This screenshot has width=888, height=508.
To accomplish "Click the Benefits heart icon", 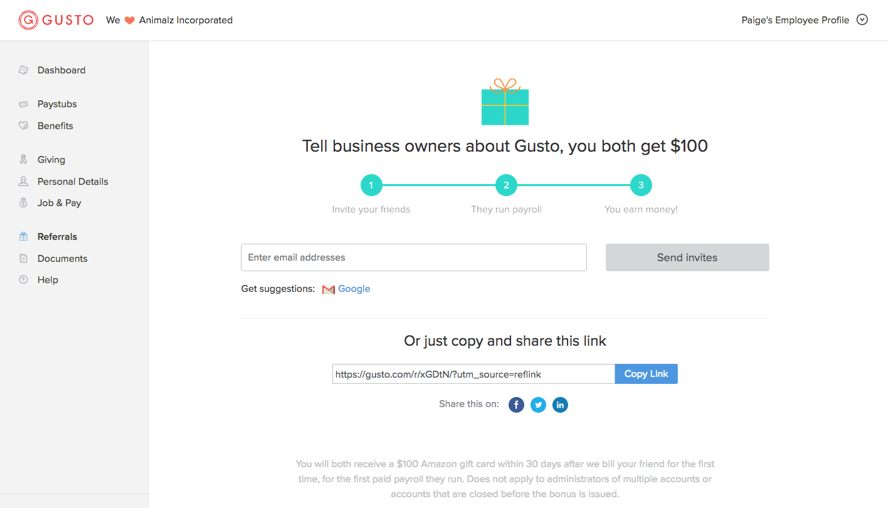I will tap(24, 126).
